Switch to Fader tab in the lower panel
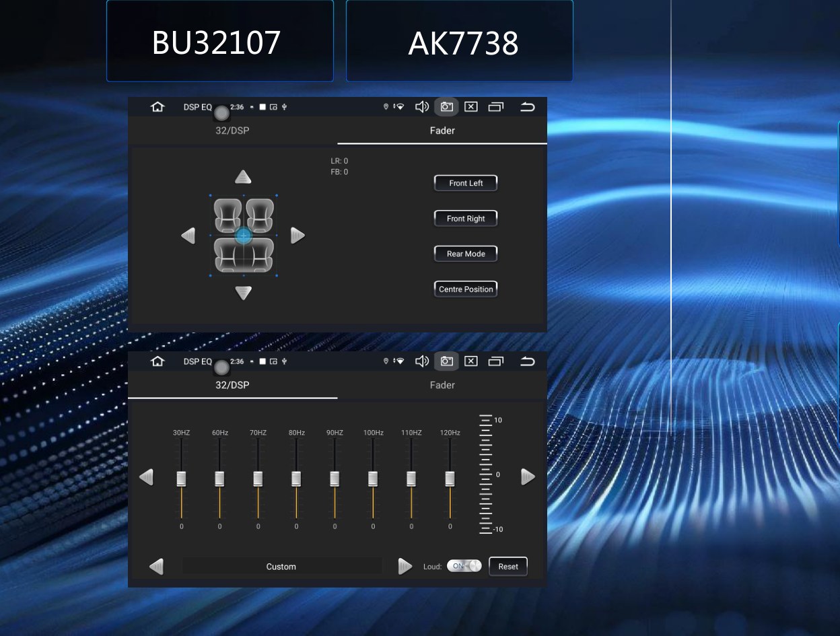The image size is (840, 636). pos(442,385)
